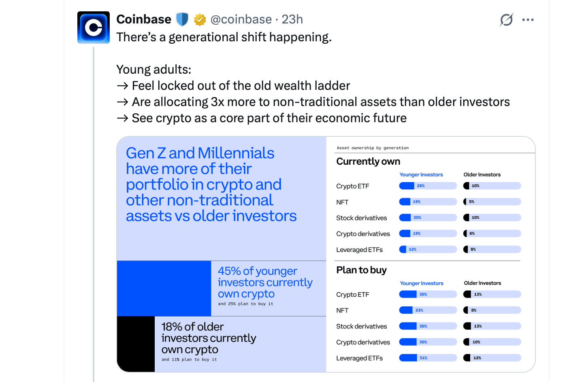Click the Younger investors column header

(x=421, y=174)
